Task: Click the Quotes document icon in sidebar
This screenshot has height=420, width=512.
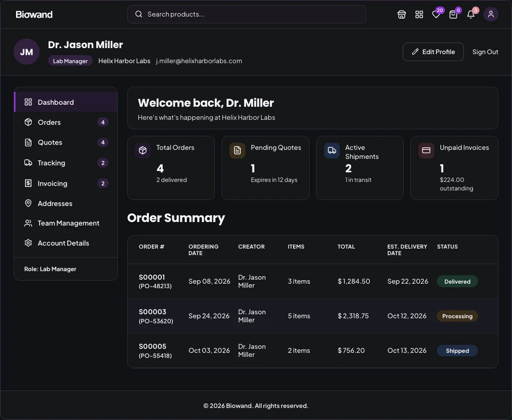Action: click(29, 142)
